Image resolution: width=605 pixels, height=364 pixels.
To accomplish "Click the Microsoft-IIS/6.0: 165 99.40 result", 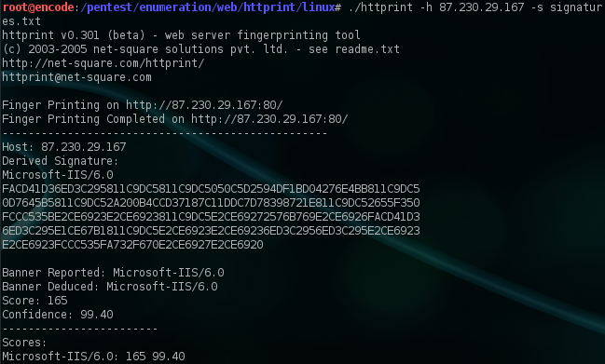I will click(93, 357).
